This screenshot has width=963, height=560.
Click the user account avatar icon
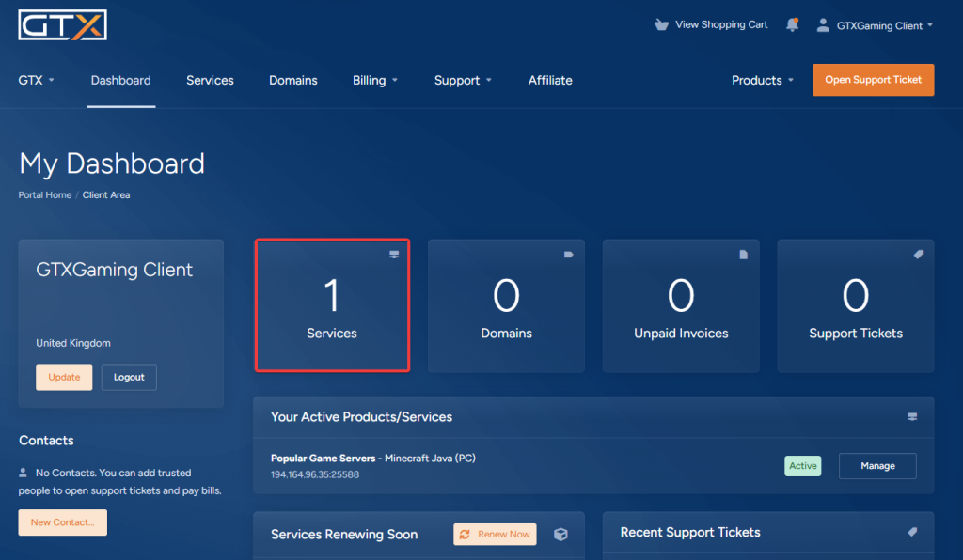coord(823,25)
